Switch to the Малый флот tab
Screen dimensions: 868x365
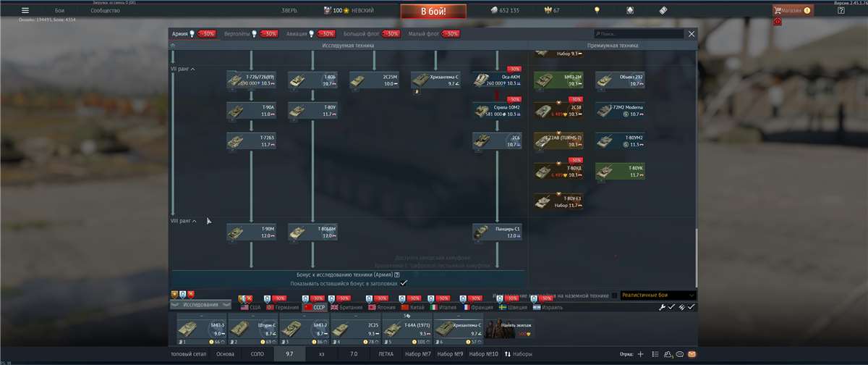click(422, 33)
